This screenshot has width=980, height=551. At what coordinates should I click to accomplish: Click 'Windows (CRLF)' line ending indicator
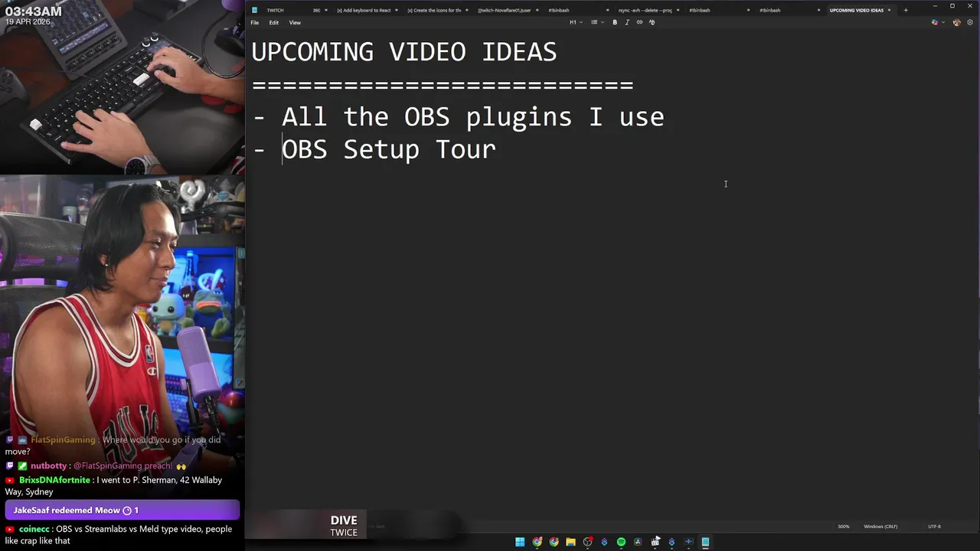point(880,527)
